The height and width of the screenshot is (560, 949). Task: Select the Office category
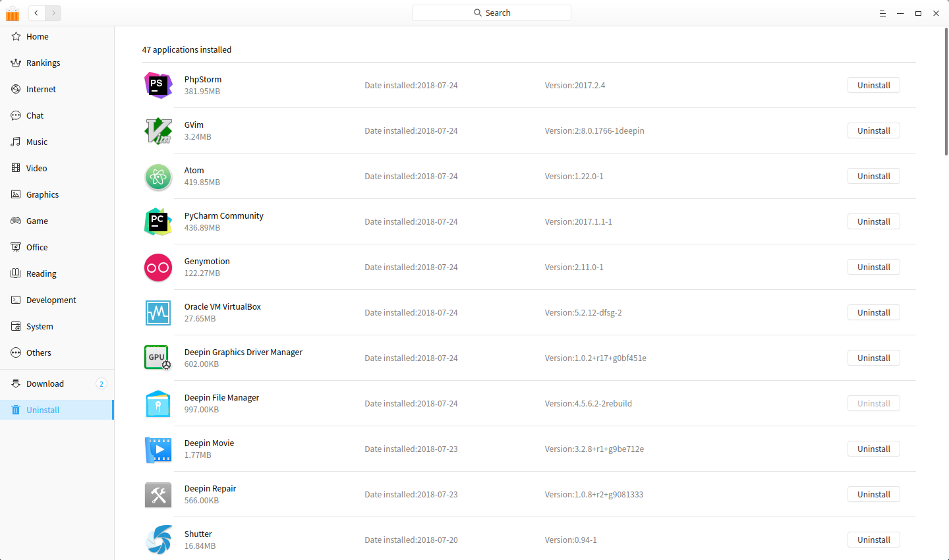(x=57, y=248)
